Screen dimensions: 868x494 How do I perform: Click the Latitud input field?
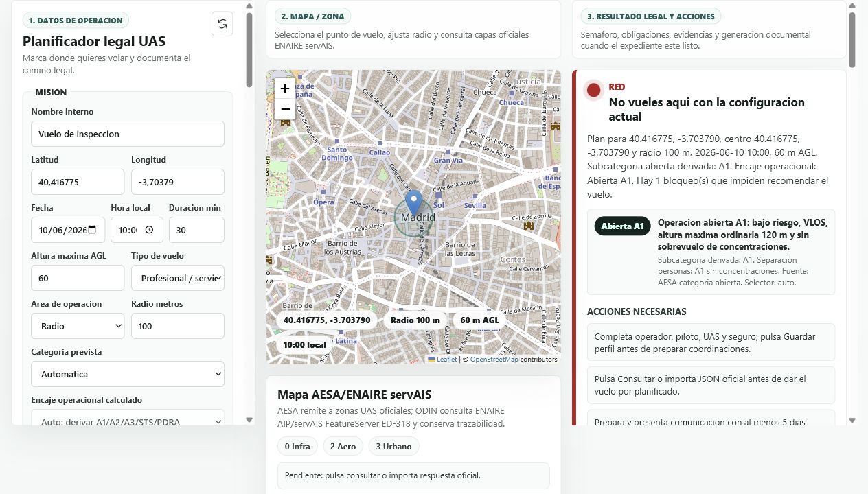(x=78, y=182)
